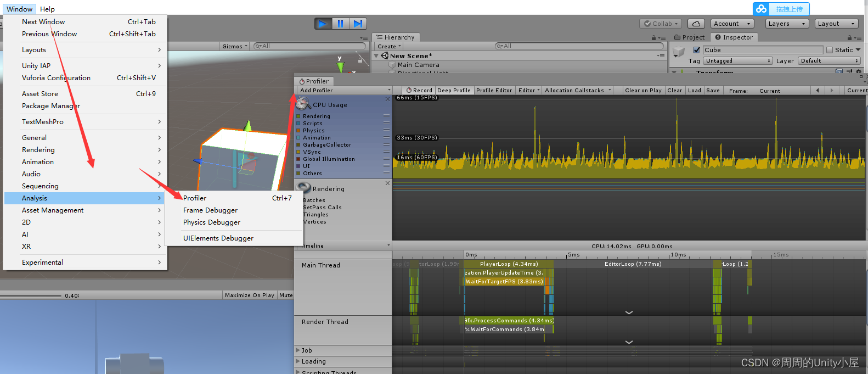868x374 pixels.
Task: Open the Account dropdown
Action: (732, 24)
